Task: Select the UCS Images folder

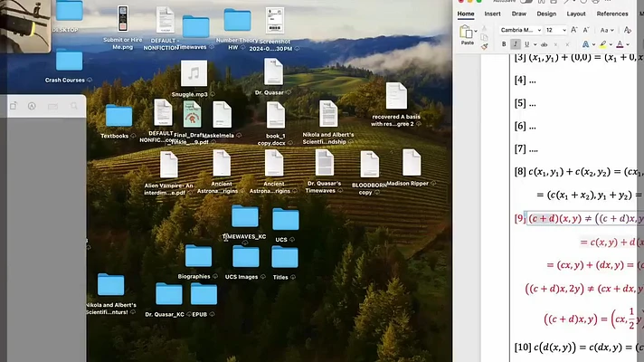Action: click(x=246, y=256)
